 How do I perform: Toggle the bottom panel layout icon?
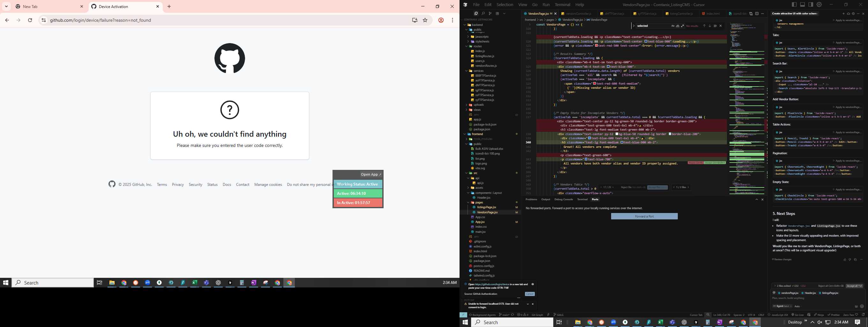click(x=803, y=4)
